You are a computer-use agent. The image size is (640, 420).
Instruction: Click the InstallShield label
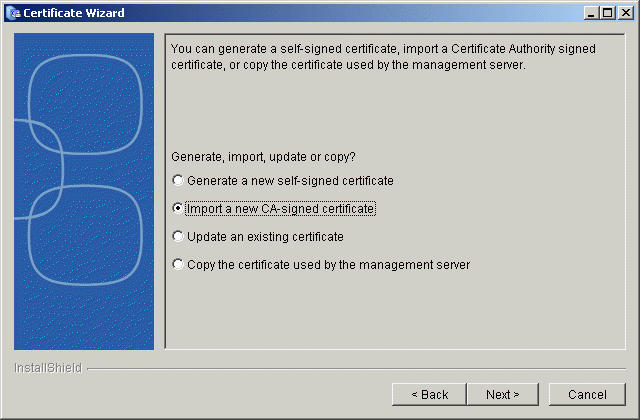click(x=48, y=368)
